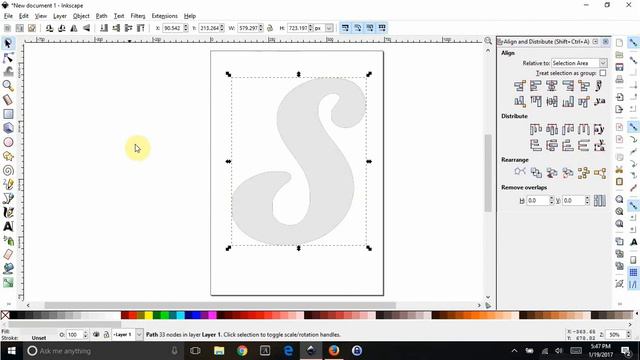
Task: Toggle scale rounded corners affect button
Action: pos(358,28)
